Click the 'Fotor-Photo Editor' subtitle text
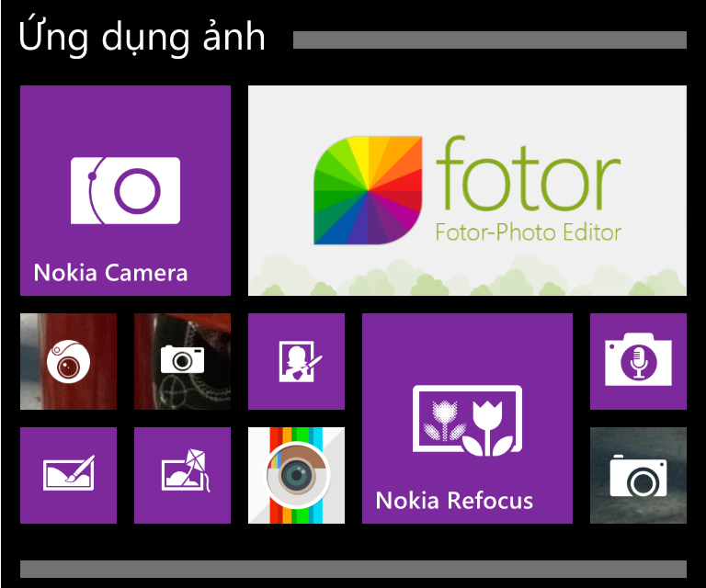Viewport: 706px width, 588px height. [529, 232]
